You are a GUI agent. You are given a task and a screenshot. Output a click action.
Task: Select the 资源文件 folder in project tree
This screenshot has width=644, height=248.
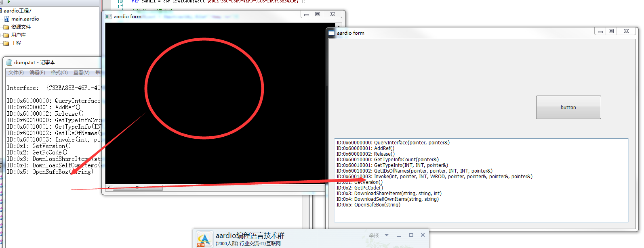coord(21,27)
